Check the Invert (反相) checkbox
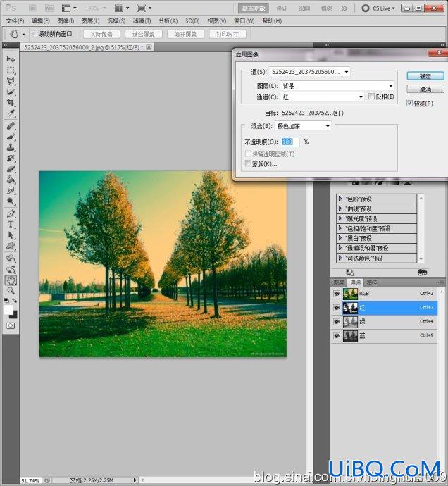The height and width of the screenshot is (486, 448). [x=371, y=96]
